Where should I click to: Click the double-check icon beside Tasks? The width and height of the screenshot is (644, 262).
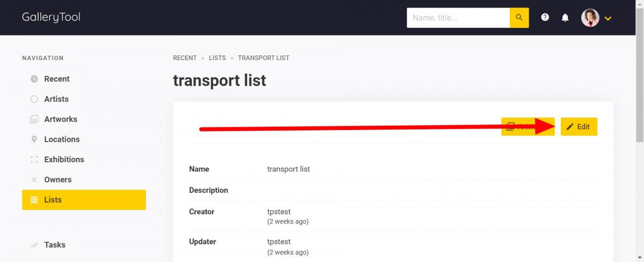coord(34,245)
